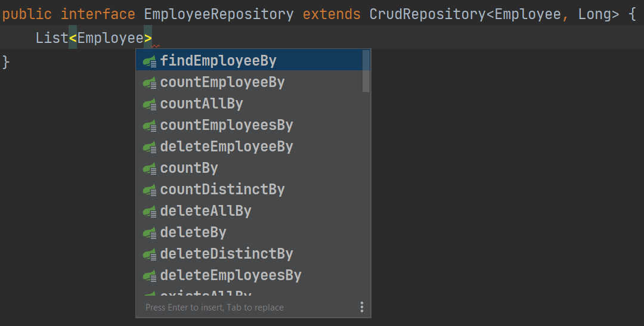The height and width of the screenshot is (326, 644).
Task: Pick the countAllBy suggestion
Action: (x=202, y=104)
